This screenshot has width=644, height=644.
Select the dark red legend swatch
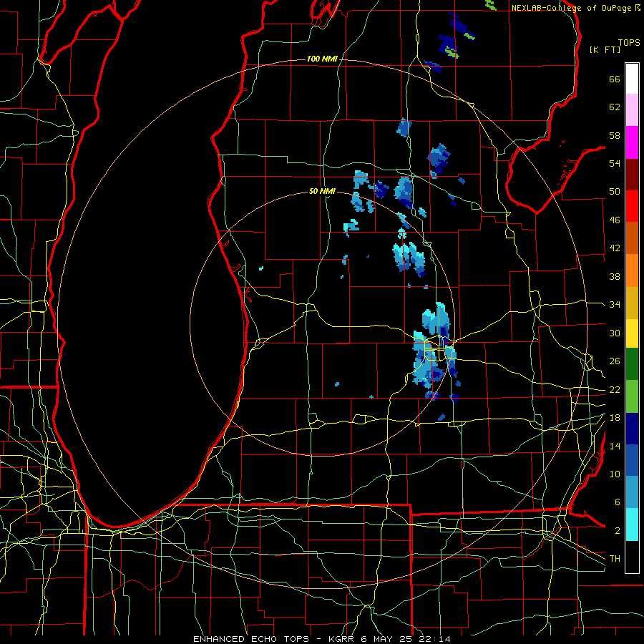[x=632, y=175]
